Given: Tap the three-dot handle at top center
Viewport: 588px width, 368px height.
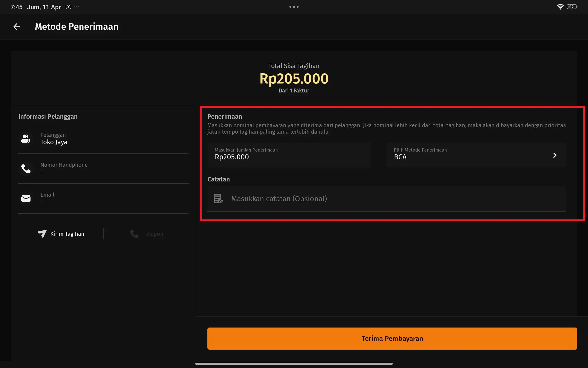Looking at the screenshot, I should pos(294,7).
